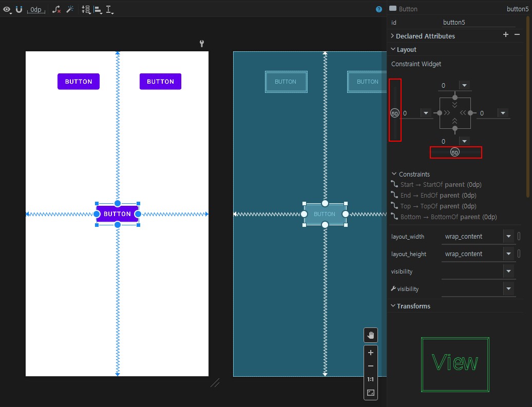
Task: Zoom out with the minus button
Action: tap(371, 366)
